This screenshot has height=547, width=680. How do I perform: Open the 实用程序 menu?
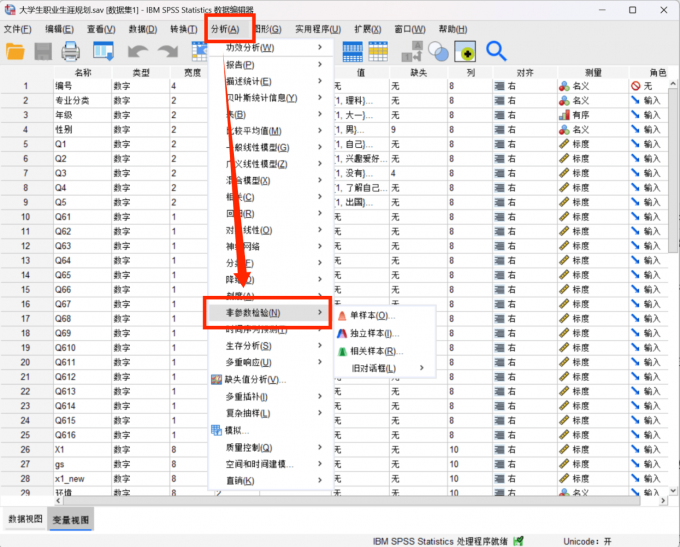click(x=318, y=29)
